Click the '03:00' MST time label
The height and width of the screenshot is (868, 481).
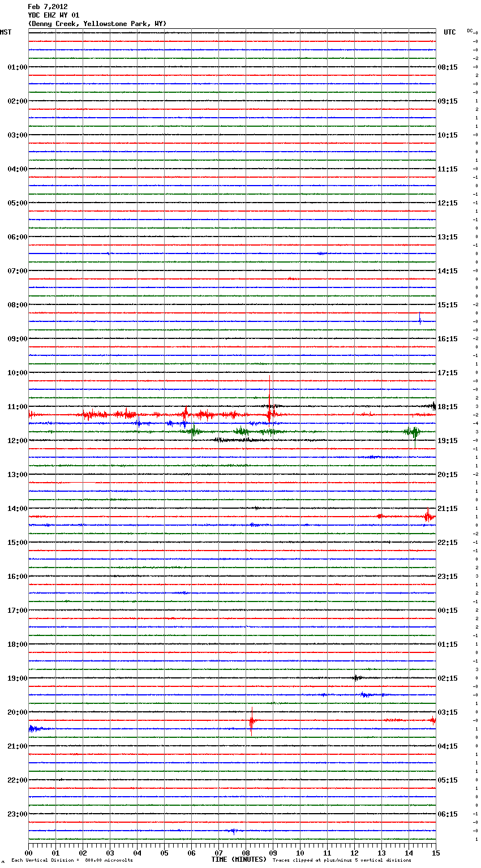17,135
